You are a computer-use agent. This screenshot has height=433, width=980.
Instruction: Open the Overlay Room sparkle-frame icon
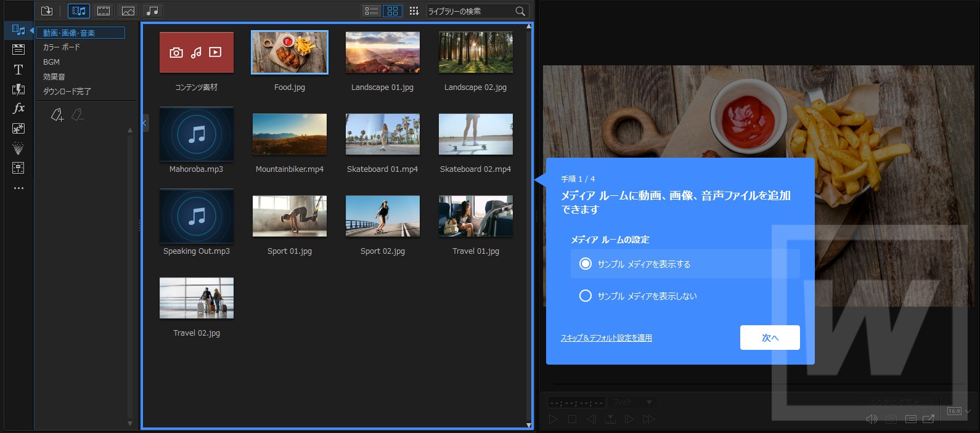pos(18,128)
